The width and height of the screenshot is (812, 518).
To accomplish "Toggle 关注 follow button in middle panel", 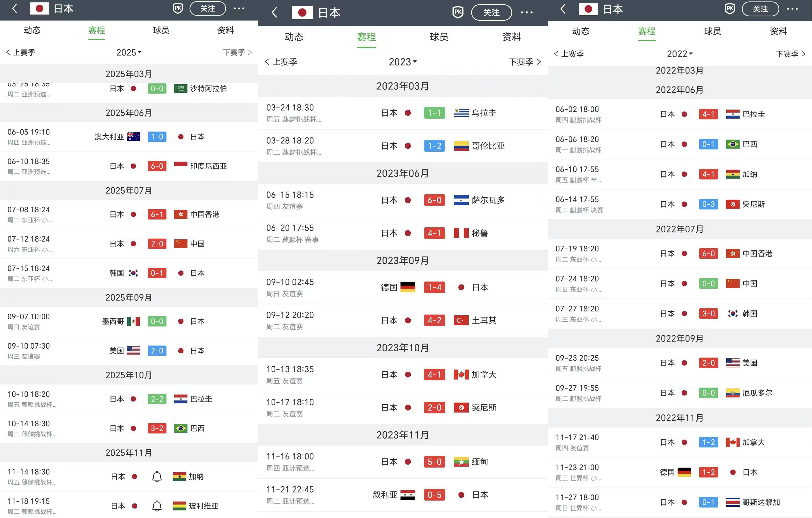I will 491,13.
